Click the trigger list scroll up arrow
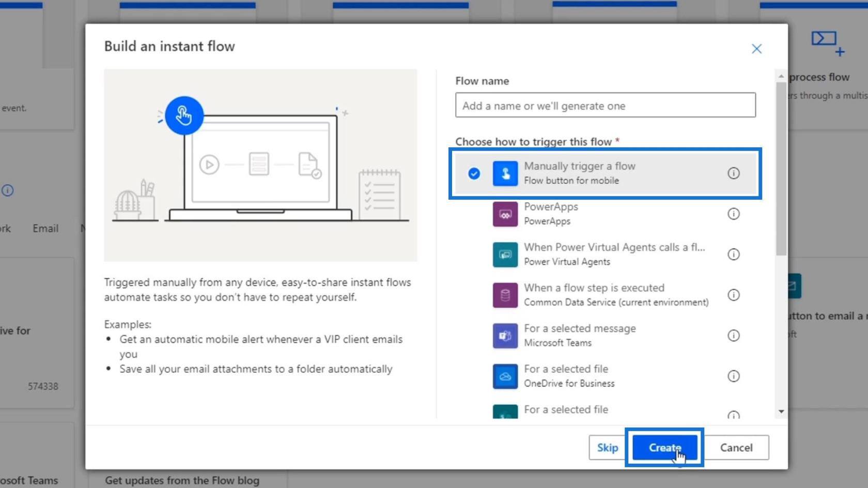Viewport: 868px width, 488px height. pyautogui.click(x=781, y=76)
